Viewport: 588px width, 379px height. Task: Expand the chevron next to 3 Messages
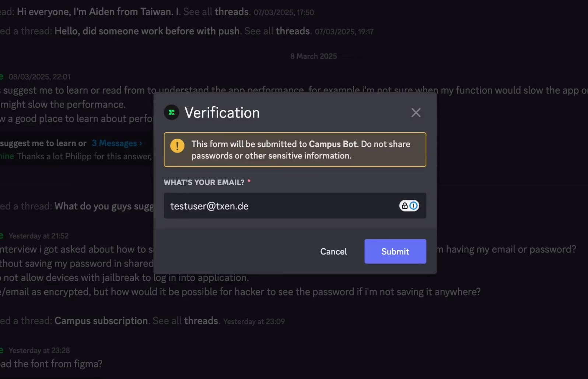tap(140, 143)
